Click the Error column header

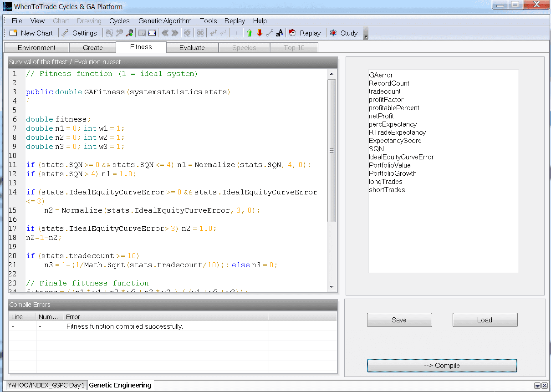tap(166, 317)
